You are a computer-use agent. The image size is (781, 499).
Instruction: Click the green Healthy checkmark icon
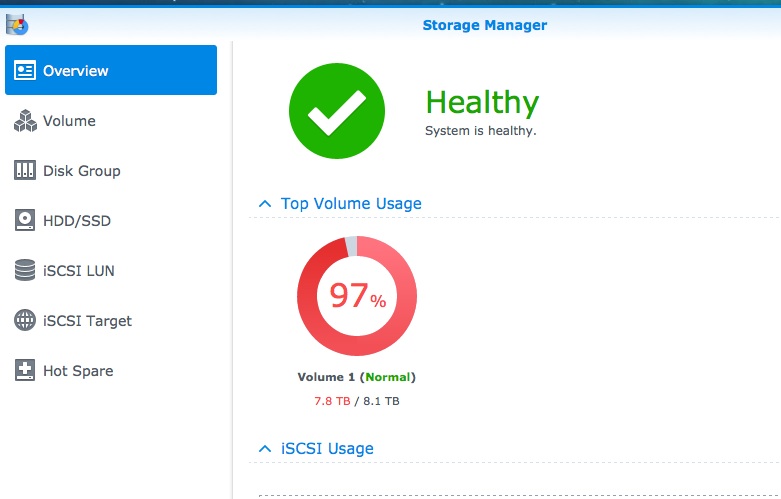pos(337,111)
